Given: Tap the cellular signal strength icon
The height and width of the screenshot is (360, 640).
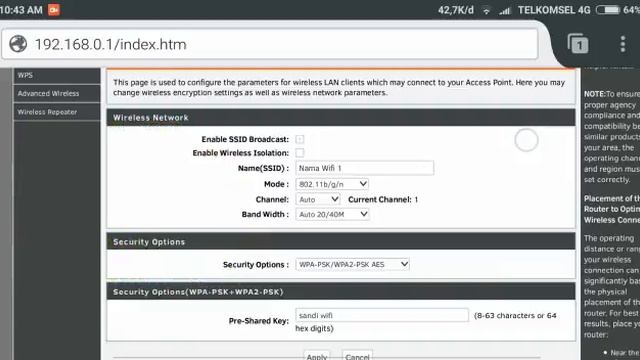Looking at the screenshot, I should 505,11.
